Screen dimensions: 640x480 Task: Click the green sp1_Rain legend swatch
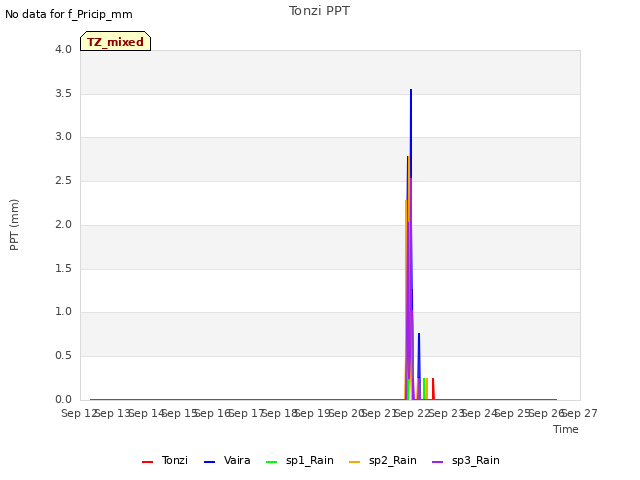tap(271, 462)
